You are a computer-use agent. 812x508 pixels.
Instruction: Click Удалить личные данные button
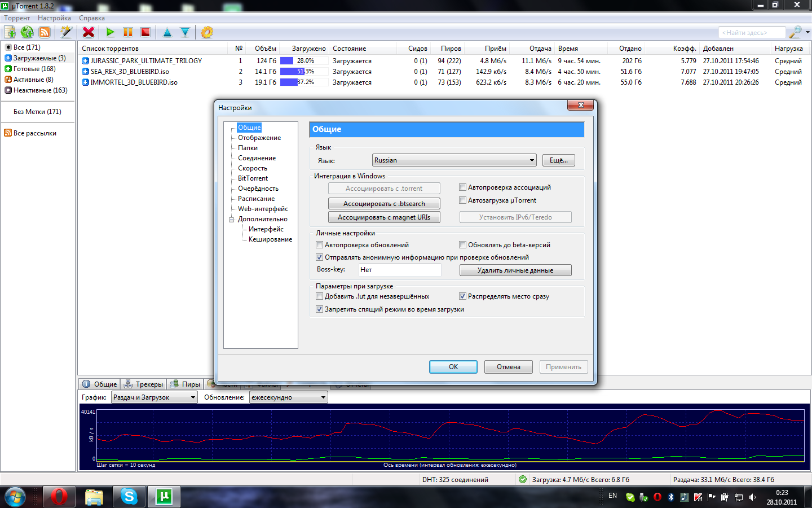pyautogui.click(x=515, y=270)
